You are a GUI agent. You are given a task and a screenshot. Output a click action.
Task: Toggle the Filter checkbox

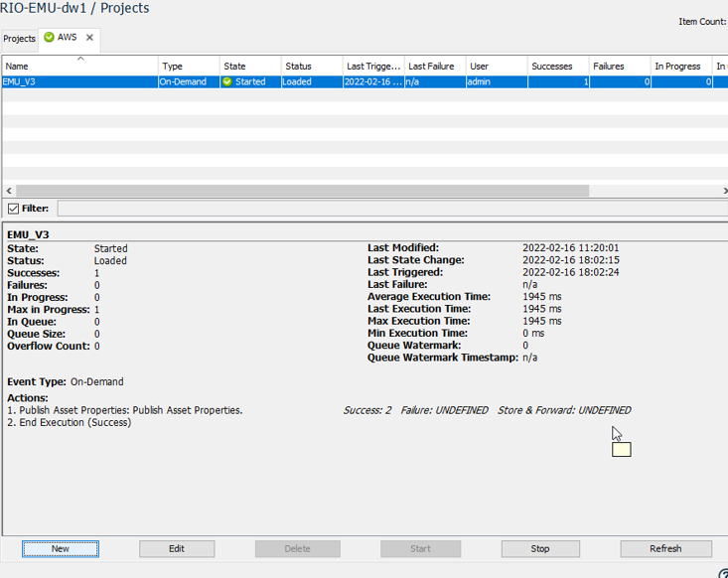(14, 209)
